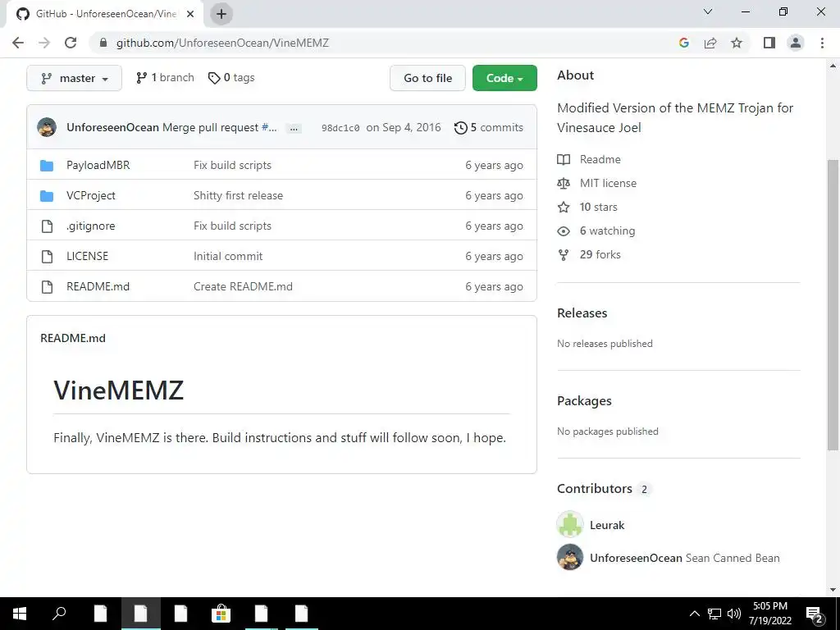Open UnforeseenOcean author link in commit row
The image size is (840, 630).
[x=112, y=127]
